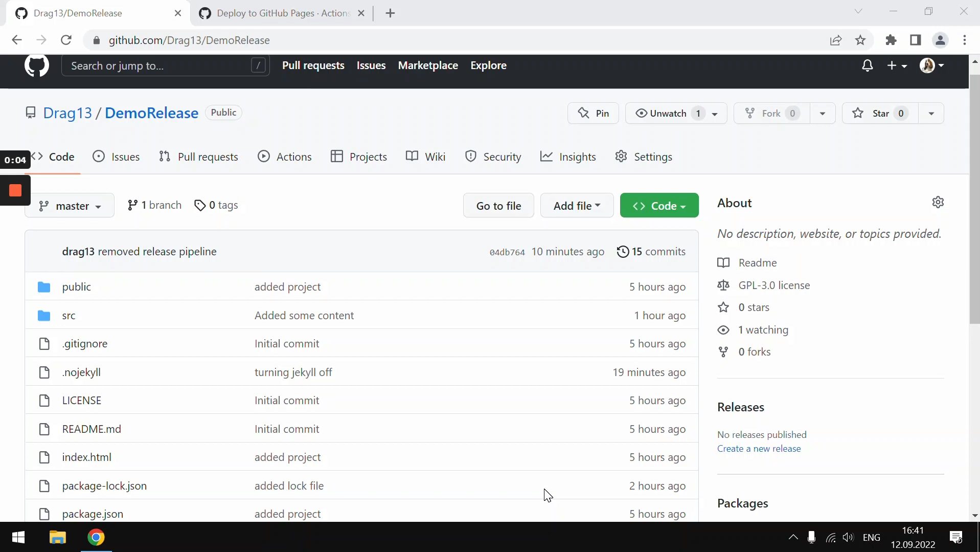
Task: Open the repository Settings tab
Action: point(644,157)
